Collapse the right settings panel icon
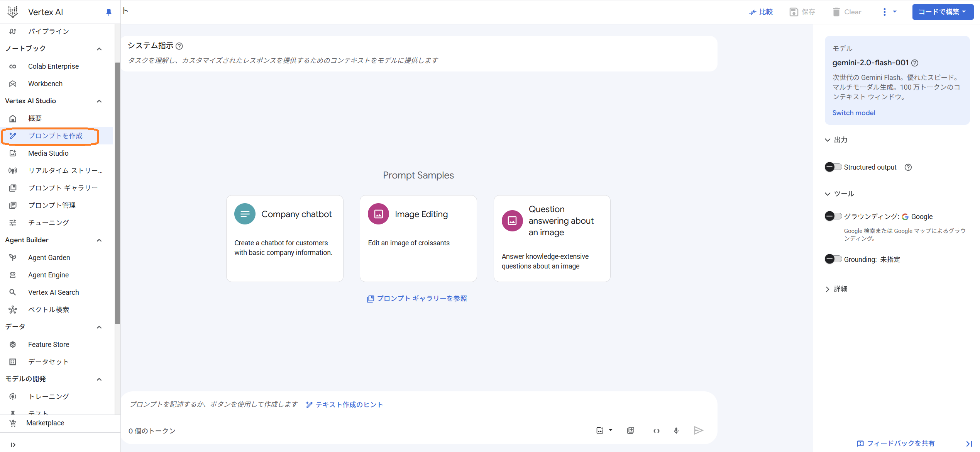Screen dimensions: 980x452 (969, 444)
